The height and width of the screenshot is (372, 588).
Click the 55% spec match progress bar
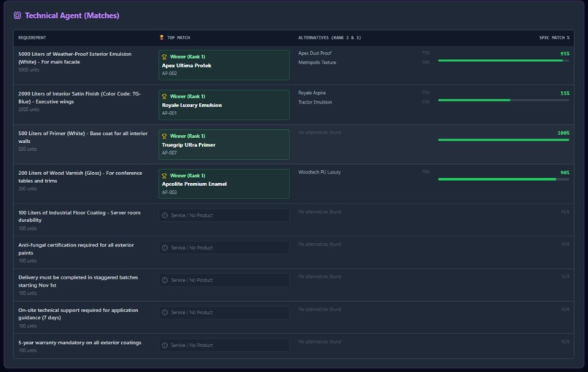click(x=503, y=100)
